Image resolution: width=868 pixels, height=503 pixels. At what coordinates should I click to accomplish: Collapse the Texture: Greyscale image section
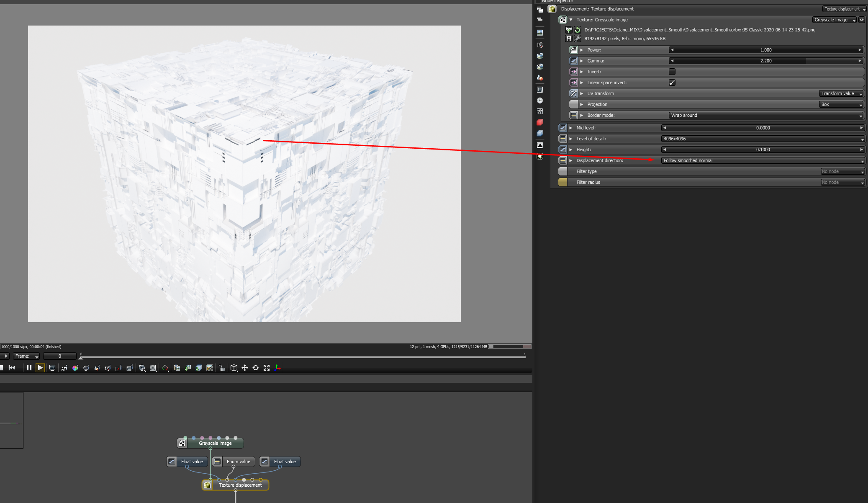point(571,20)
